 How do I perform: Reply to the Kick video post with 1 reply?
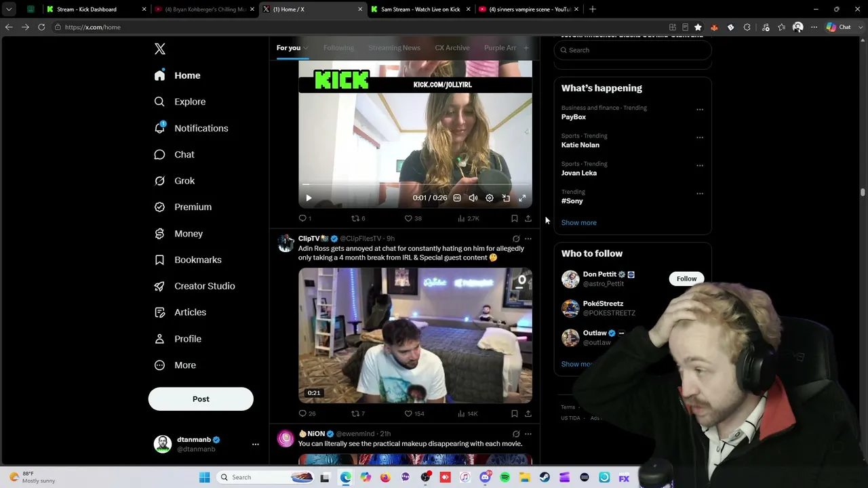pos(304,218)
